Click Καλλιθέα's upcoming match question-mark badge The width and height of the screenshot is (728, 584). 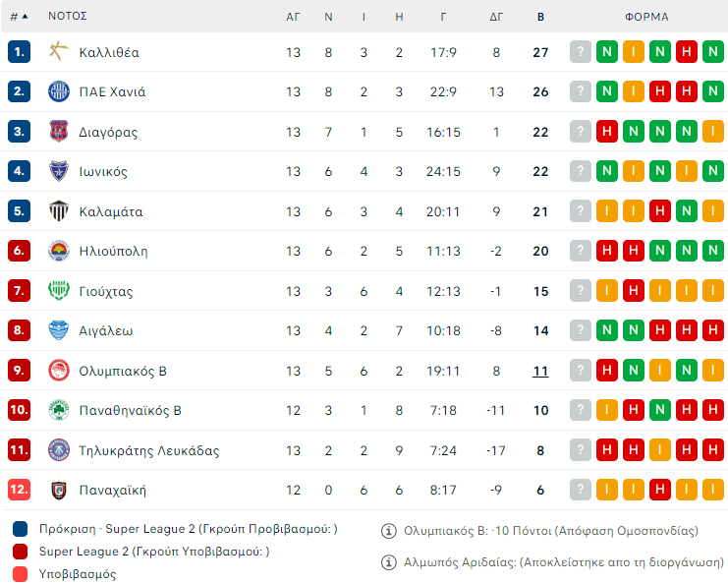[x=581, y=52]
